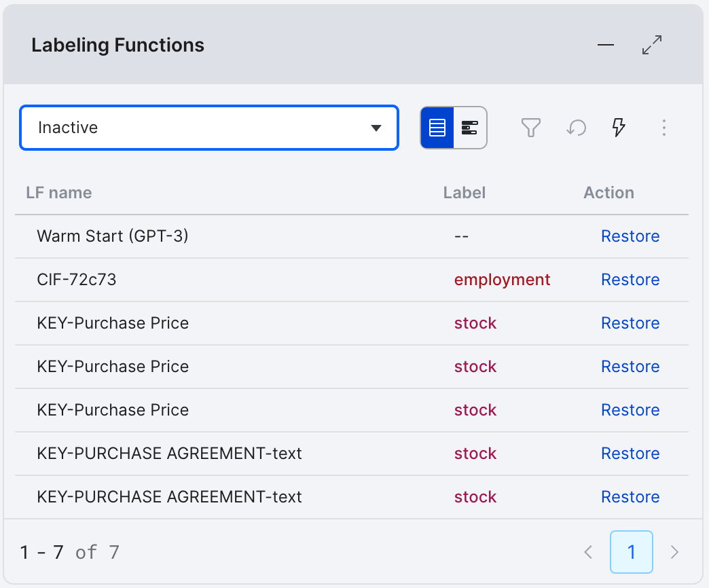Go to previous page arrow
This screenshot has height=588, width=709.
(x=588, y=552)
